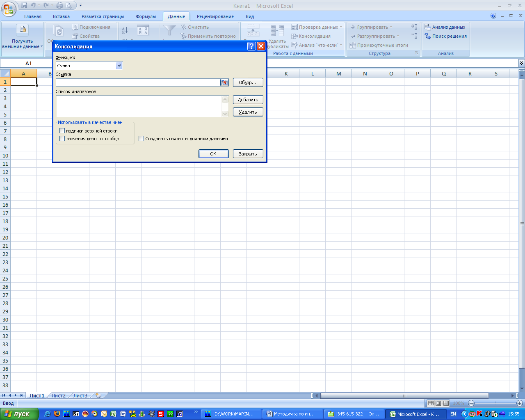The height and width of the screenshot is (420, 525).
Task: Open the Разметка страницы tab
Action: coord(103,16)
